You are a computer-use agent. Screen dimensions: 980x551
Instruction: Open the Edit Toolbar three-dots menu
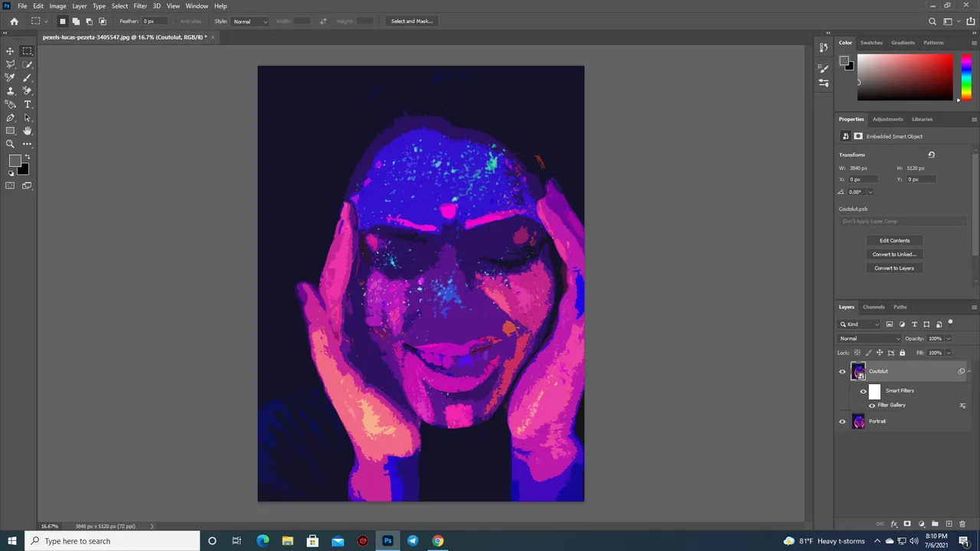coord(27,144)
